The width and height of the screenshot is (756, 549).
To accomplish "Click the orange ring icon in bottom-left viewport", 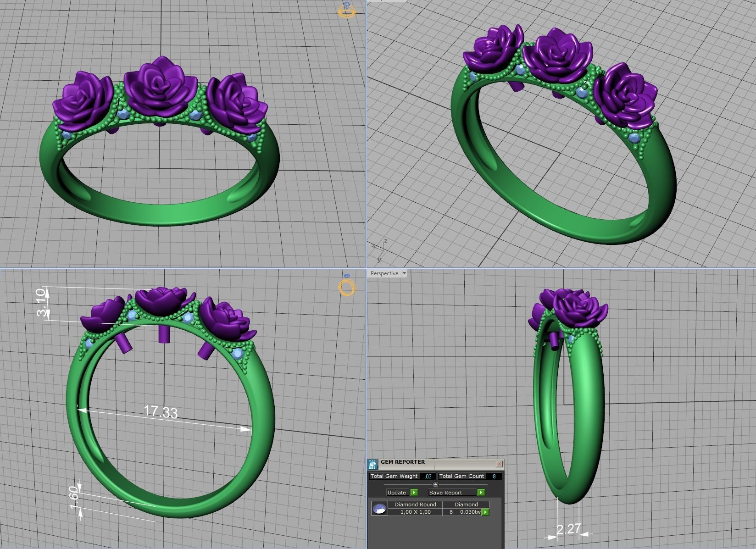I will [x=347, y=285].
